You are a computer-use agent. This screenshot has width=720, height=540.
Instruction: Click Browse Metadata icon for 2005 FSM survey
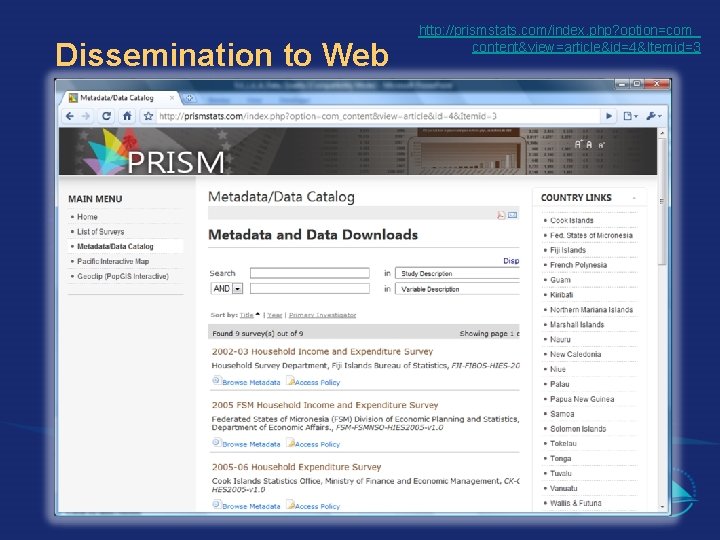217,443
